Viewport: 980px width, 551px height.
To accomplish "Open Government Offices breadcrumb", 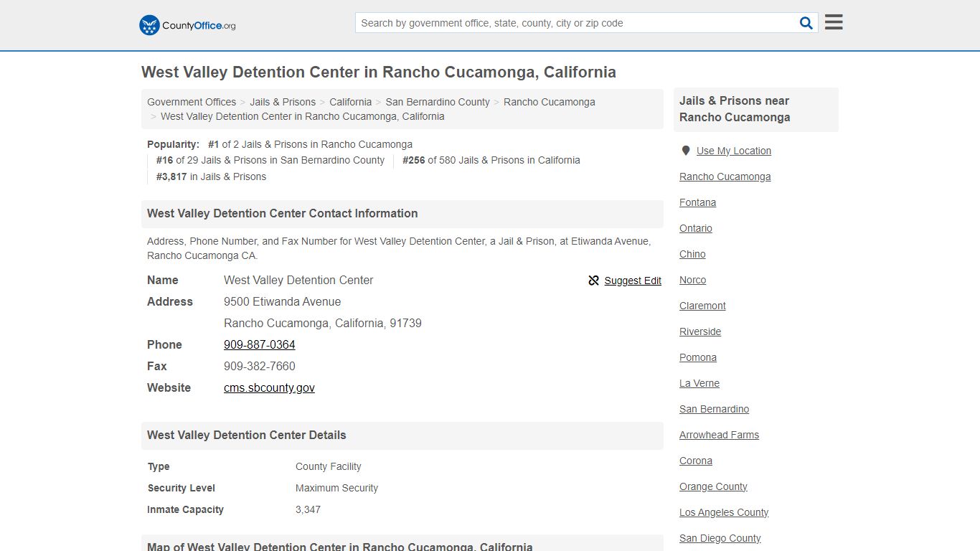I will (x=192, y=102).
